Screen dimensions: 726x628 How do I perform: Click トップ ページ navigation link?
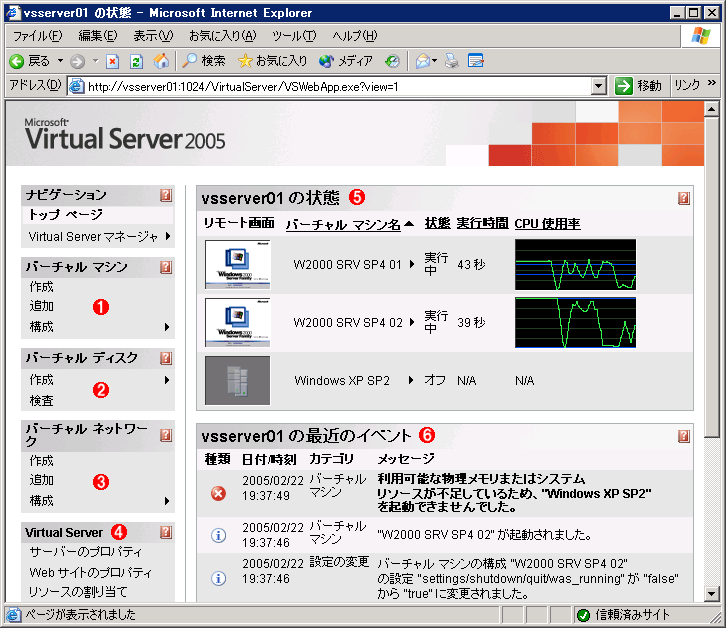[x=65, y=214]
